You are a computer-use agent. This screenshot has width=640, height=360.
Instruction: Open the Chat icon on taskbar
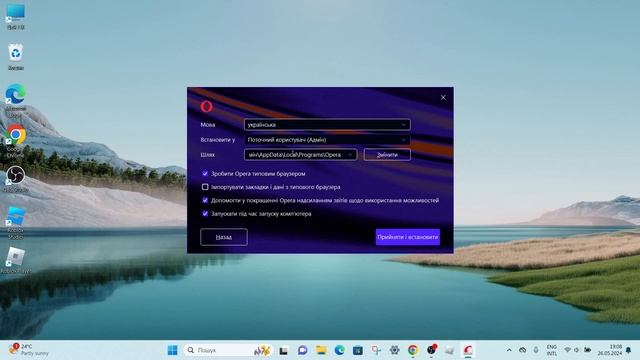302,350
